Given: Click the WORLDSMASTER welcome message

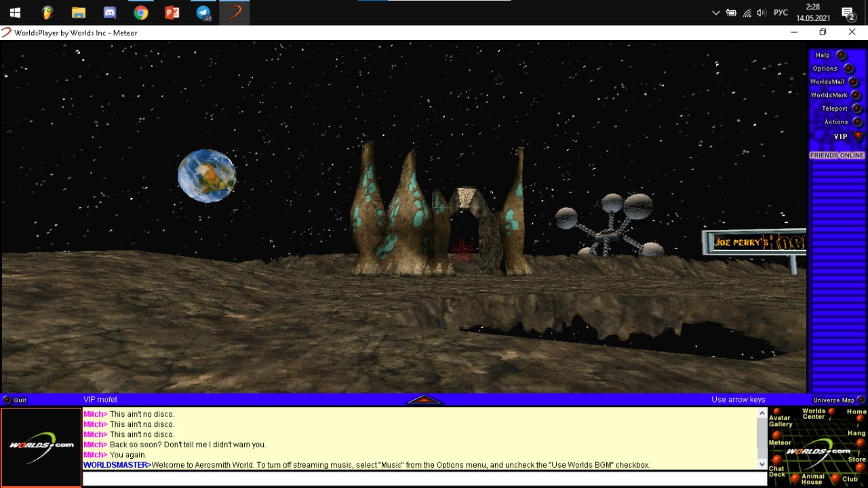Looking at the screenshot, I should click(x=366, y=465).
